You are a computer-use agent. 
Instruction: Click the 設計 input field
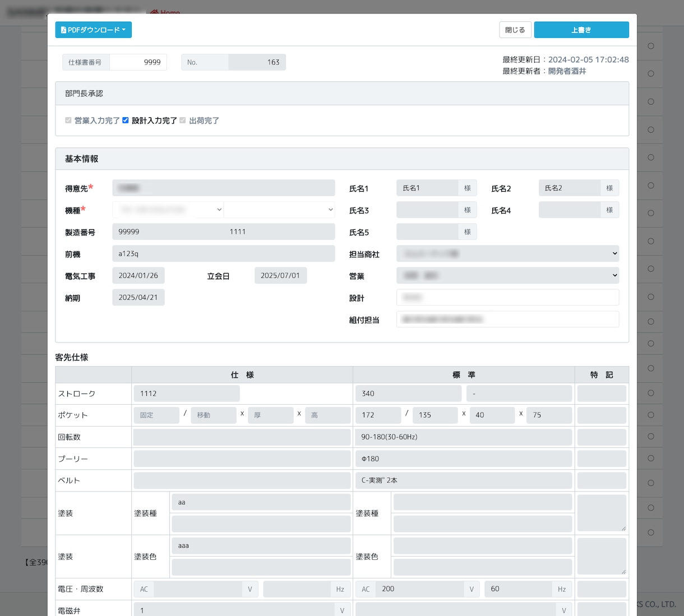[x=508, y=297]
